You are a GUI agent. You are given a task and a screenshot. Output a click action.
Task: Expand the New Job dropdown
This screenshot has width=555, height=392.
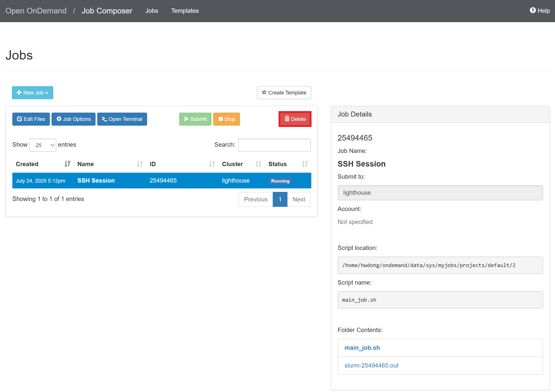(x=32, y=92)
